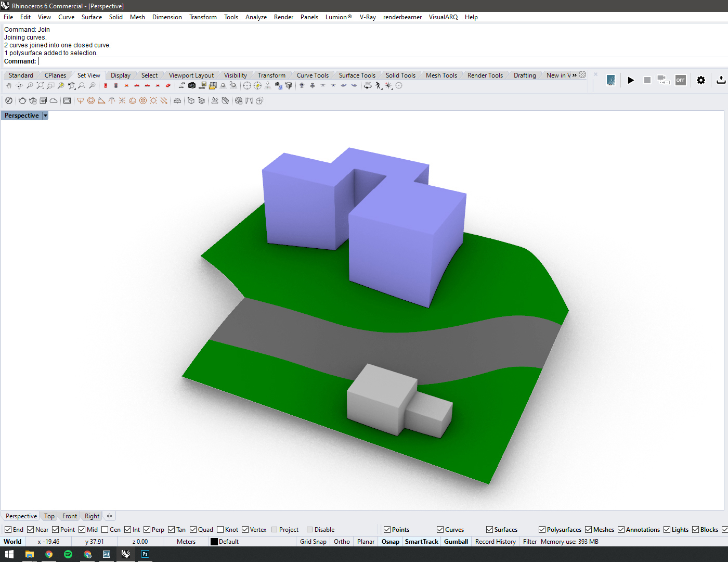This screenshot has height=562, width=728.
Task: Open the Perspective viewport title dropdown arrow
Action: point(45,116)
